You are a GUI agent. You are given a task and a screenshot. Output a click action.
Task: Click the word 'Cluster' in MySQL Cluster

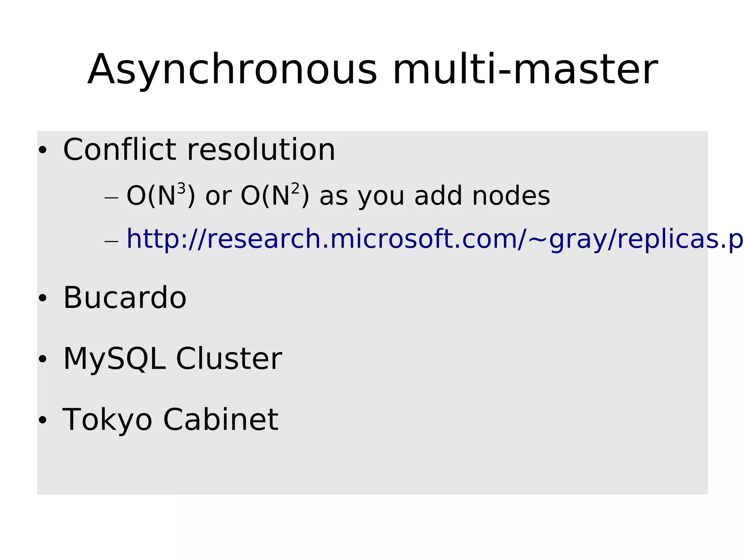(229, 359)
